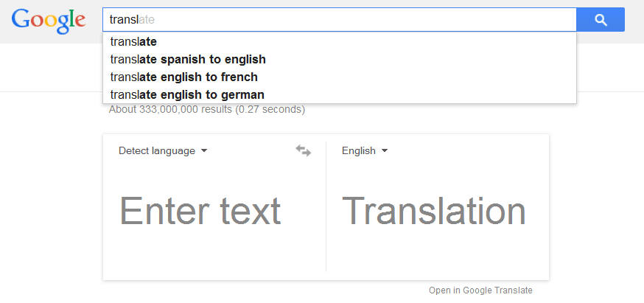Click the arrow beside English
Viewport: 644px width, 303px height.
(x=385, y=151)
